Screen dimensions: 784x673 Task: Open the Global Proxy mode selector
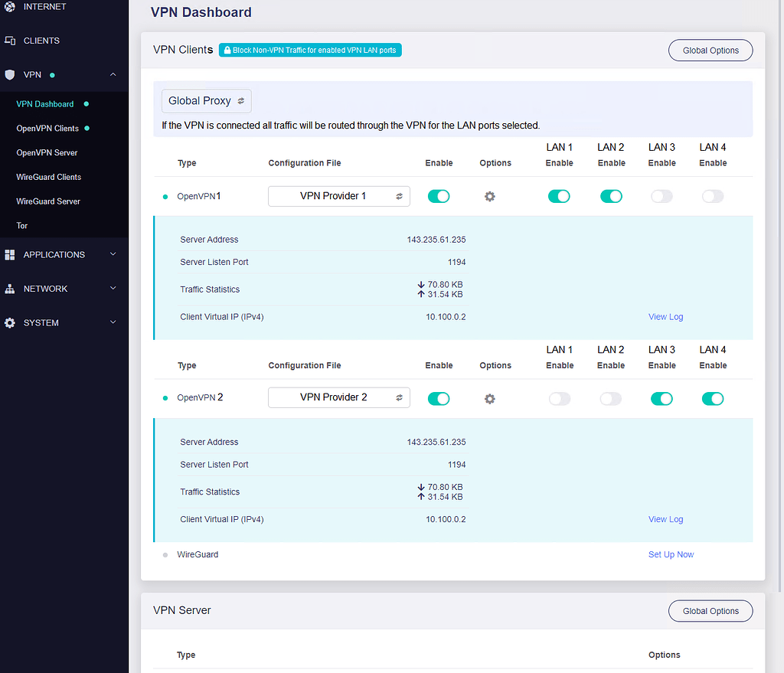pyautogui.click(x=206, y=100)
